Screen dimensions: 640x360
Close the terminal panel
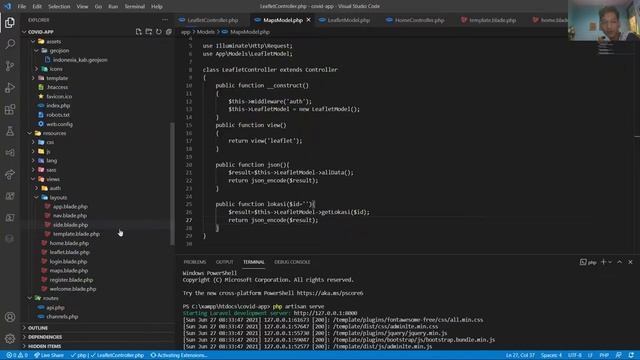pos(631,262)
